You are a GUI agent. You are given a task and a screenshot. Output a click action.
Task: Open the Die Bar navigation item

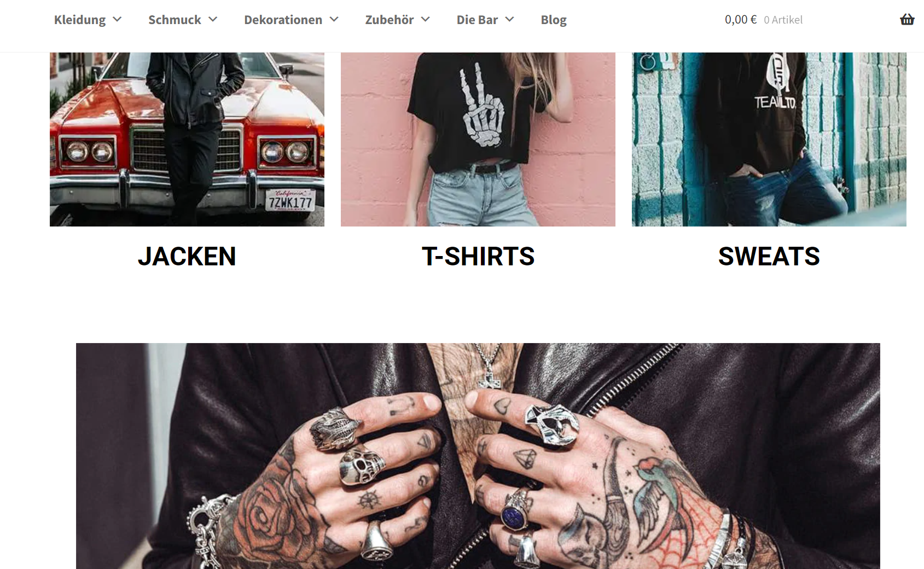pyautogui.click(x=477, y=20)
